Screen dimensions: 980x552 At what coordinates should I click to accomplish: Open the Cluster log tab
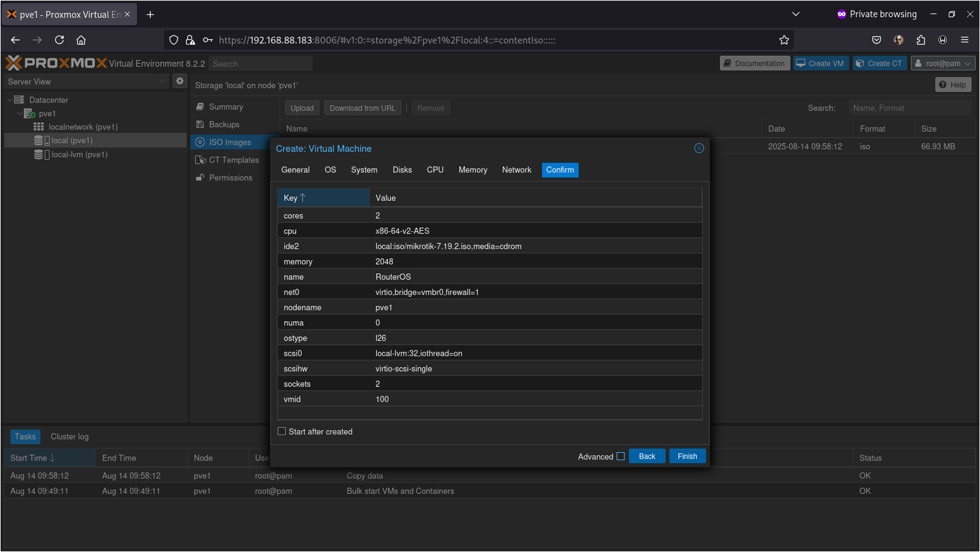point(70,437)
